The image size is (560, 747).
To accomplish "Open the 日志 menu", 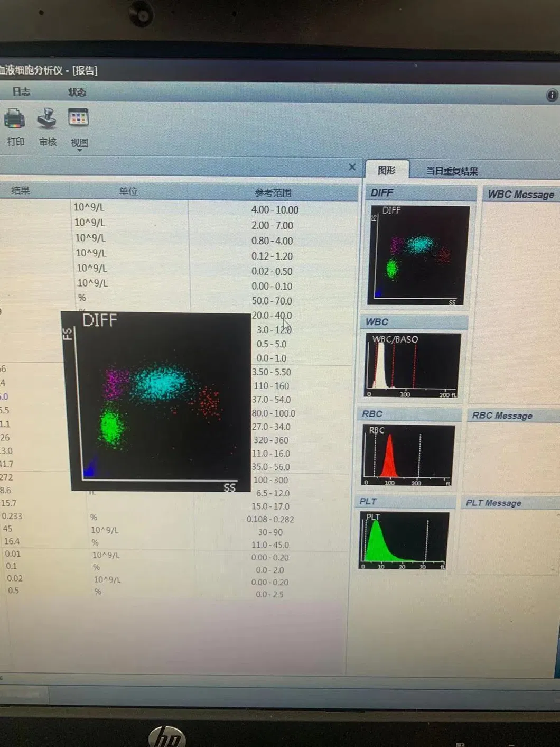I will tap(22, 92).
